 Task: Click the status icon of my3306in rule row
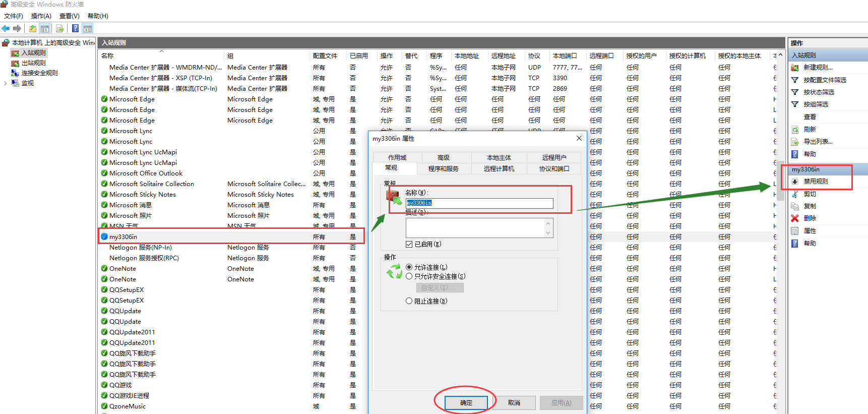click(x=104, y=236)
